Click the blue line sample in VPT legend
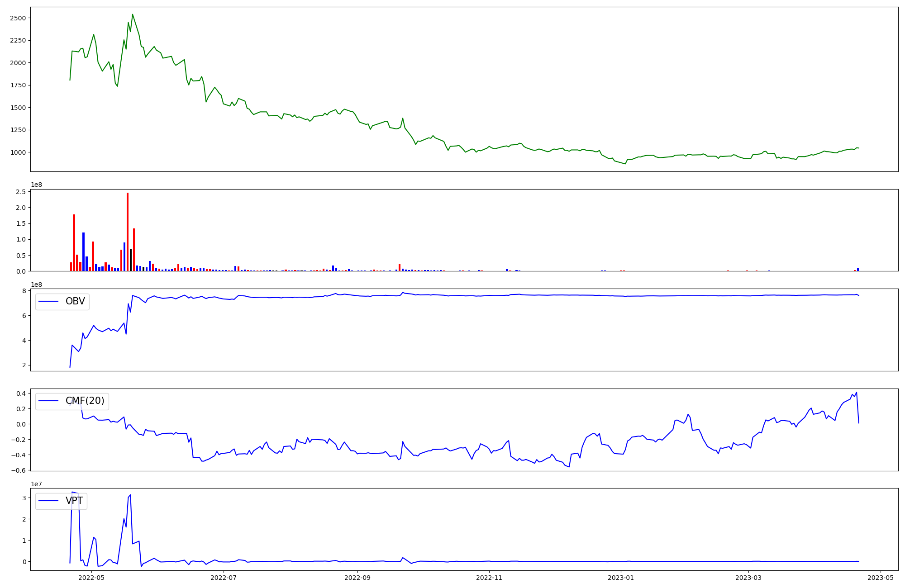 pos(49,501)
